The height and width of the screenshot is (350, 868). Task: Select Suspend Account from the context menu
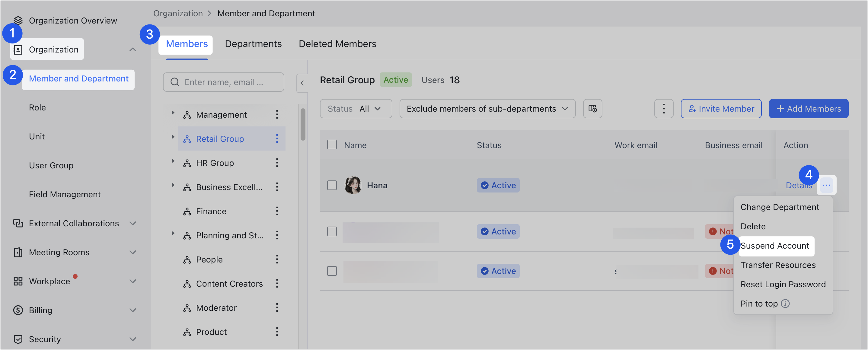pyautogui.click(x=776, y=246)
